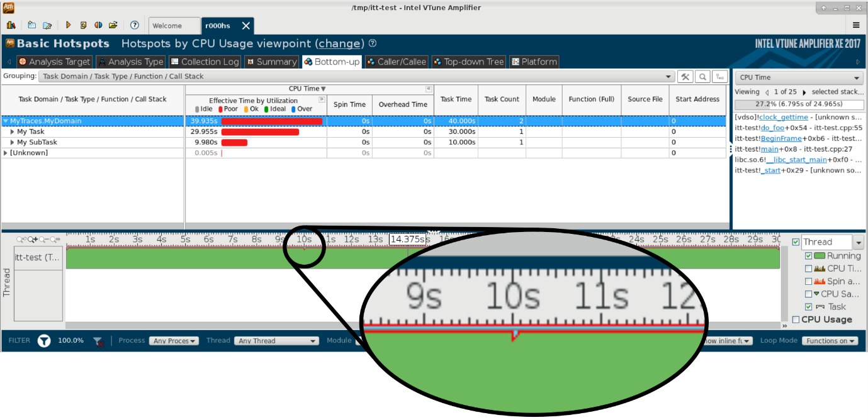Clear filters with the funnel X icon

click(98, 341)
